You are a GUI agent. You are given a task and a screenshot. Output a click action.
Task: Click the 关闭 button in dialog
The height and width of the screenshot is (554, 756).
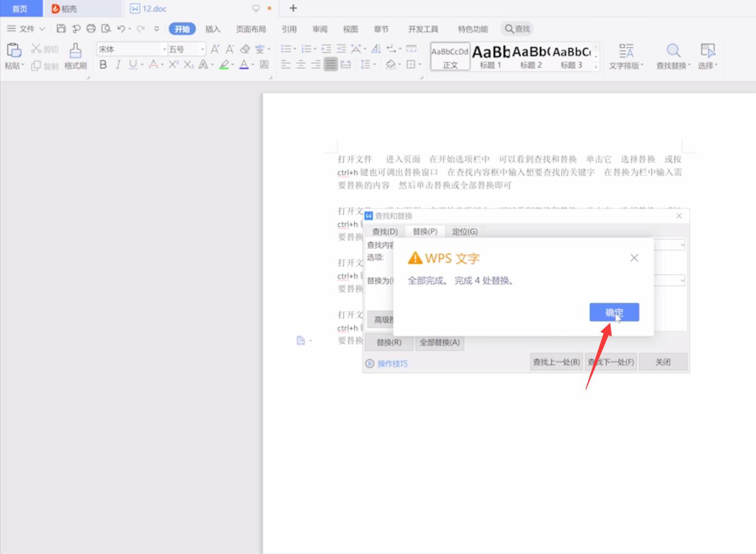tap(663, 362)
